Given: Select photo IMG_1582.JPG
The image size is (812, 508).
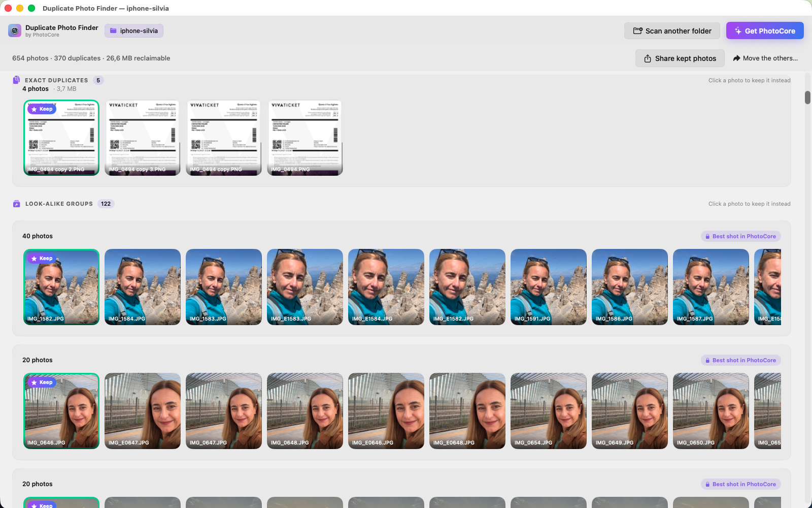Looking at the screenshot, I should (x=61, y=287).
